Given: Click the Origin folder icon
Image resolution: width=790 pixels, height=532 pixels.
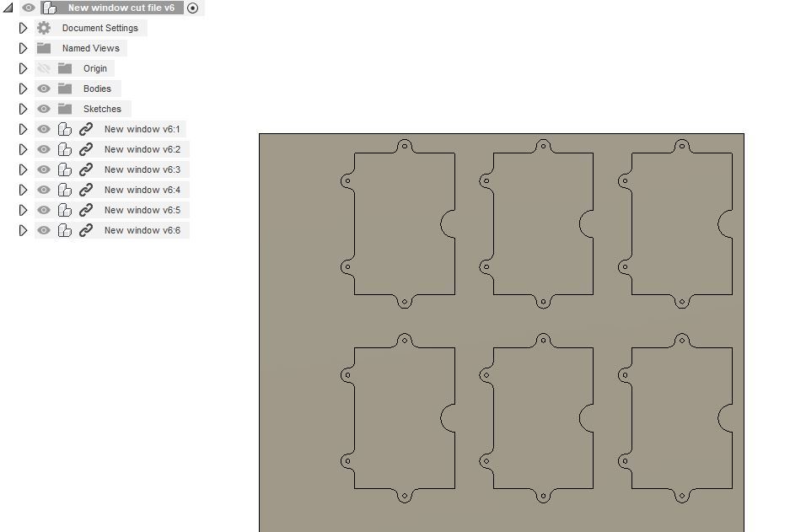Looking at the screenshot, I should pos(65,68).
